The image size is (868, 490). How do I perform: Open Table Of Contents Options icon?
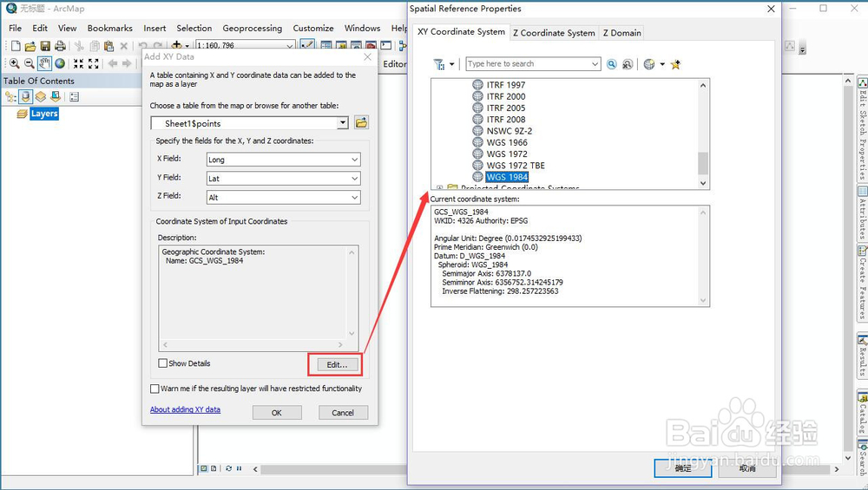(x=74, y=97)
